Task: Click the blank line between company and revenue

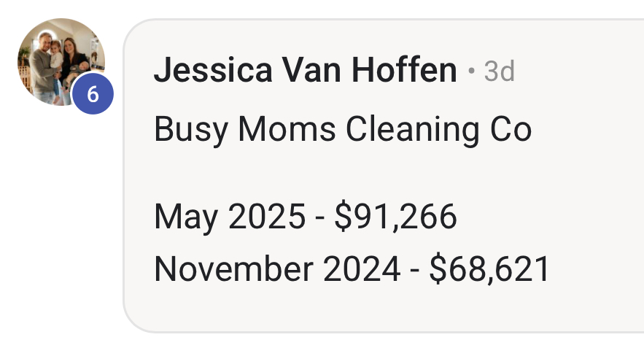Action: (343, 173)
